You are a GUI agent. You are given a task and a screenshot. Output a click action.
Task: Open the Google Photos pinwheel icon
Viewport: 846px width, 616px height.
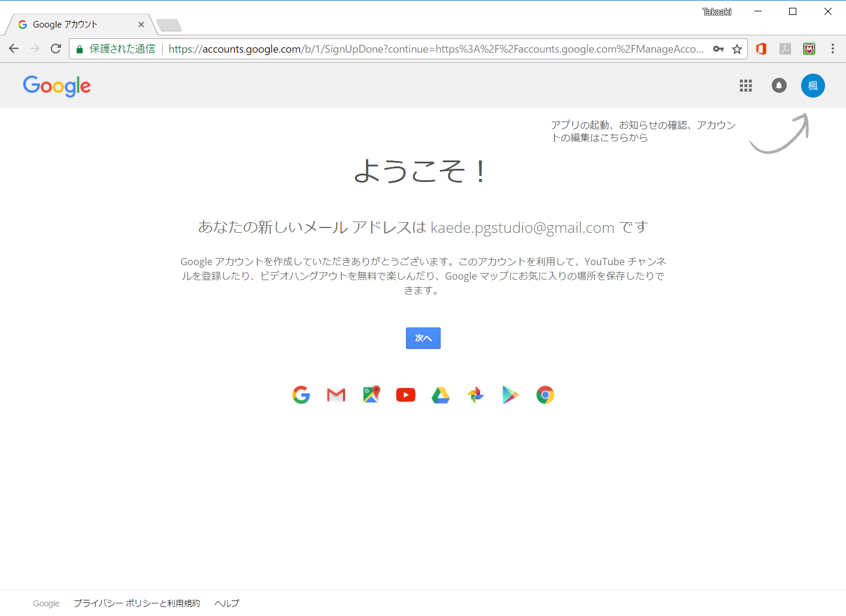click(475, 395)
